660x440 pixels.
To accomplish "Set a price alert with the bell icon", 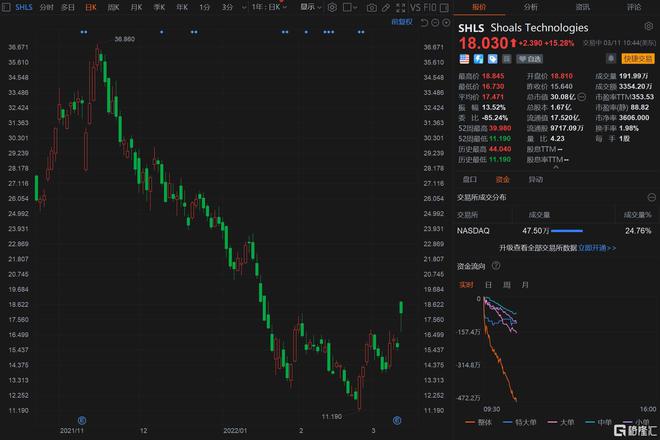I will click(611, 59).
